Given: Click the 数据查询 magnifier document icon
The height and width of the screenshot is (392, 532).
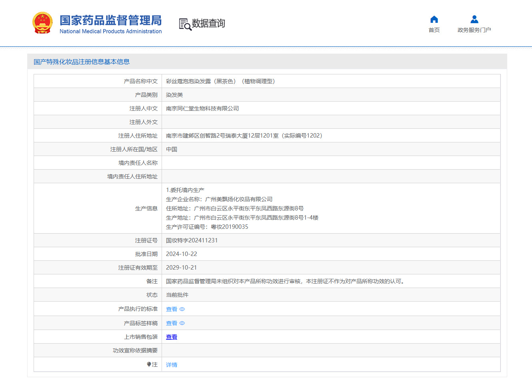Looking at the screenshot, I should (x=185, y=24).
